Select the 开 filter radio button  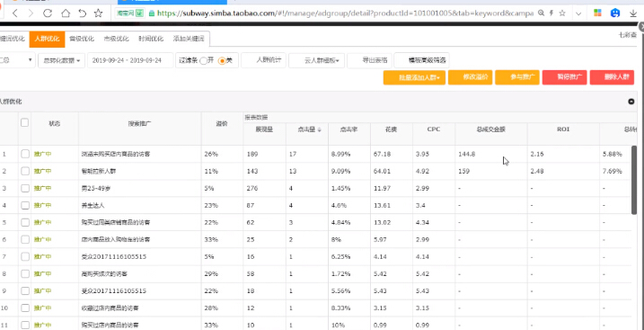(x=203, y=61)
